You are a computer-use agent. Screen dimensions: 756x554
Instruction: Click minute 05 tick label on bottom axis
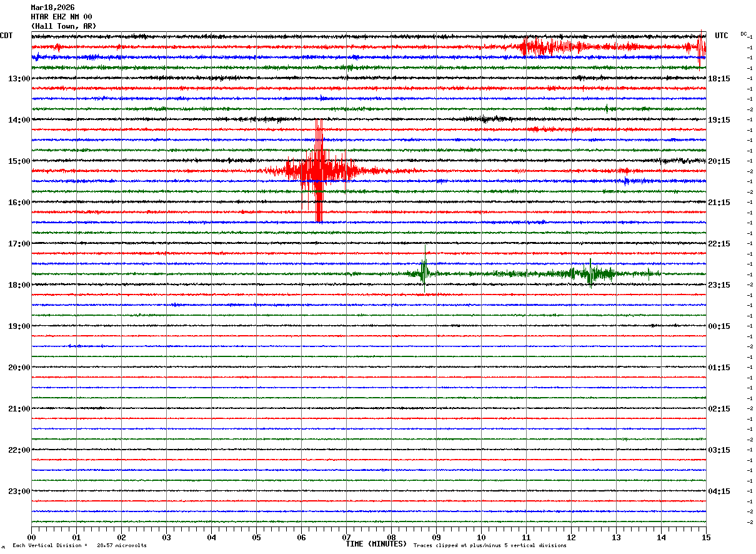click(256, 537)
